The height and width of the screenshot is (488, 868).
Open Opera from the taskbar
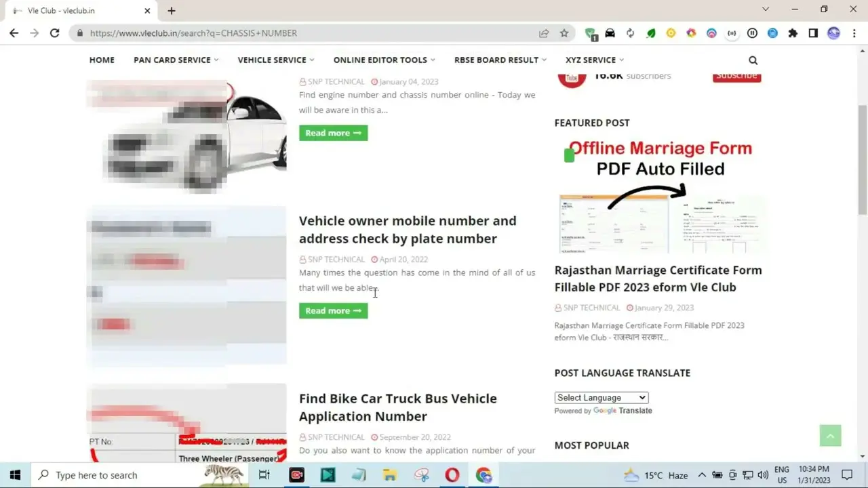(452, 475)
